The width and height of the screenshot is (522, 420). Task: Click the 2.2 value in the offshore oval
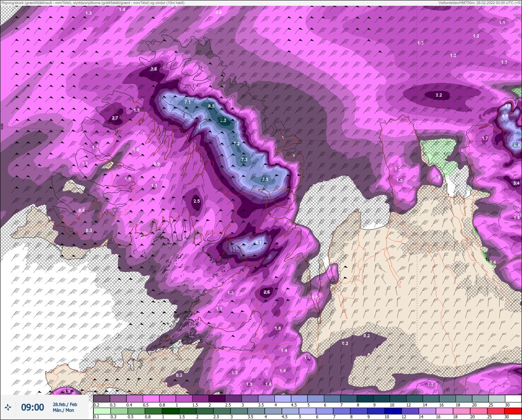[x=439, y=95]
